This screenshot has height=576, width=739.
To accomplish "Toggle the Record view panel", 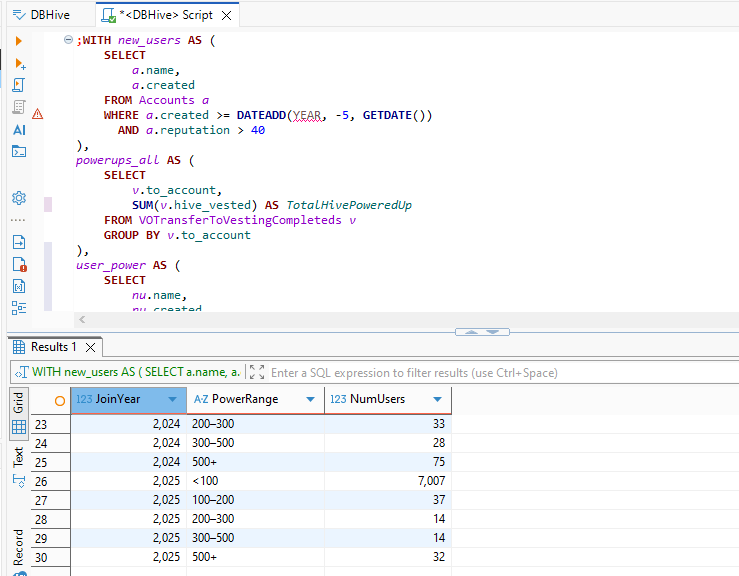I will (18, 547).
